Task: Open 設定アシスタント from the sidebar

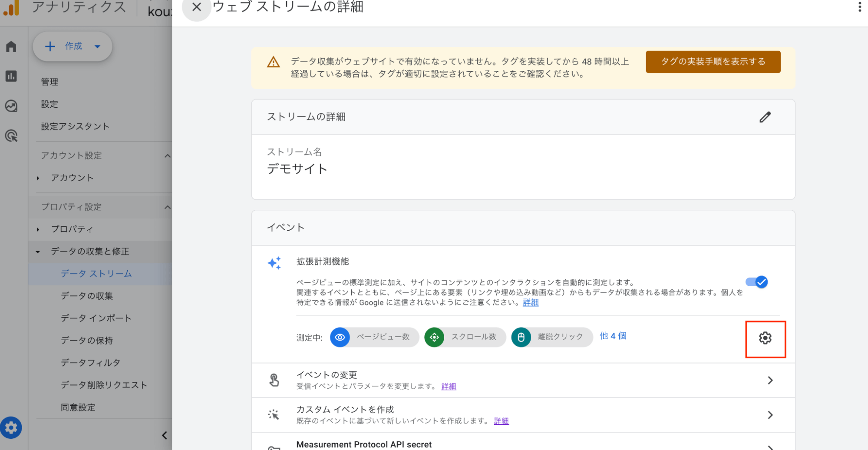Action: tap(75, 126)
